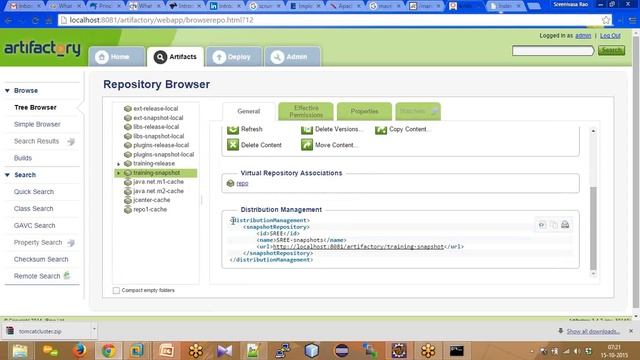Open File Explorer from the taskbar
Viewport: 640px width, 360px height.
coord(20,351)
